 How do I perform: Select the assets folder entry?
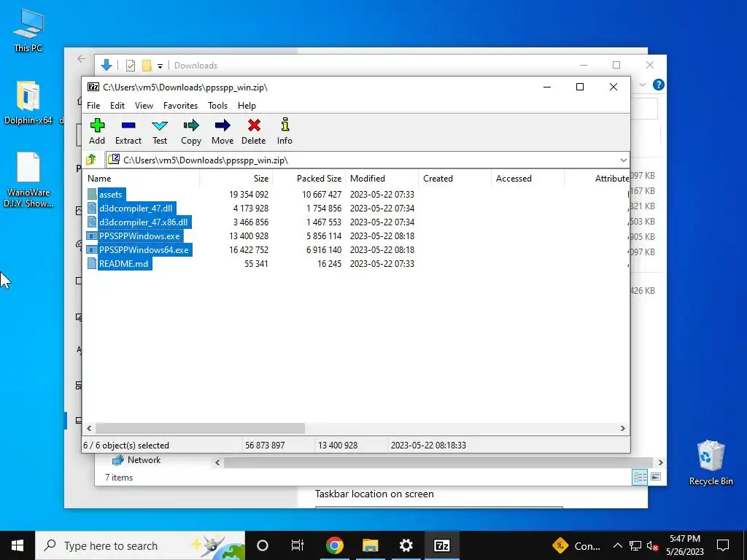111,194
